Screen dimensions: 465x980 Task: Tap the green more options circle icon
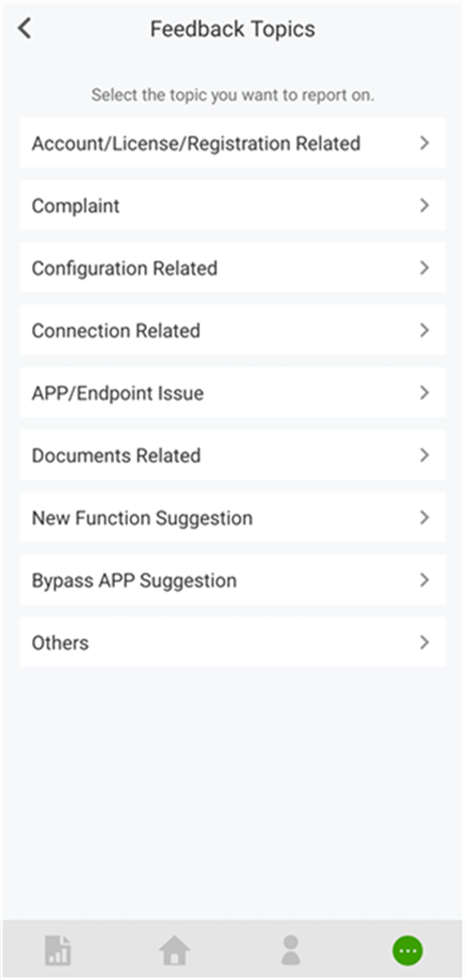pos(408,950)
